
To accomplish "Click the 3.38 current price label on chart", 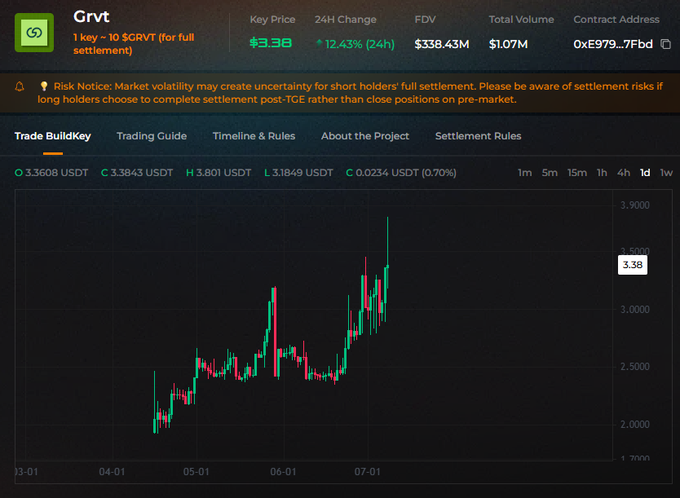I will tap(632, 265).
